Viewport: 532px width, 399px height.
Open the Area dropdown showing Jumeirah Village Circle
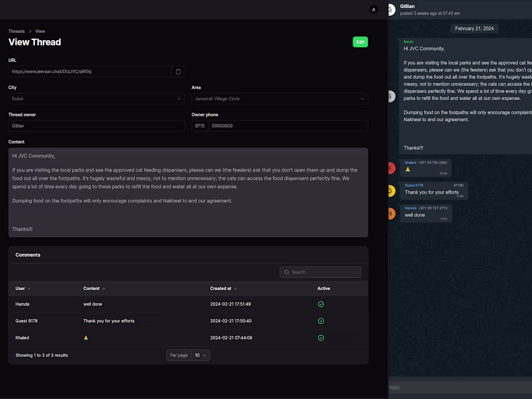click(280, 99)
